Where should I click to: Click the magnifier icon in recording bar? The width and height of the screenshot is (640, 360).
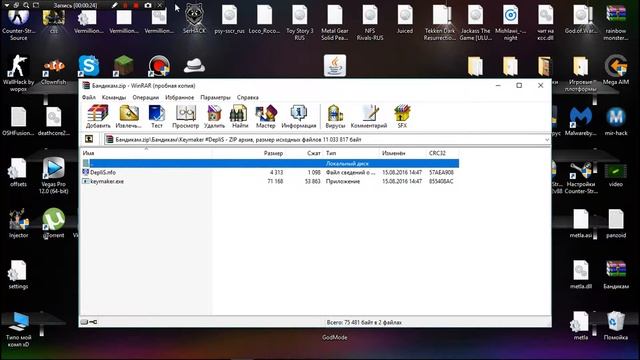coord(26,5)
